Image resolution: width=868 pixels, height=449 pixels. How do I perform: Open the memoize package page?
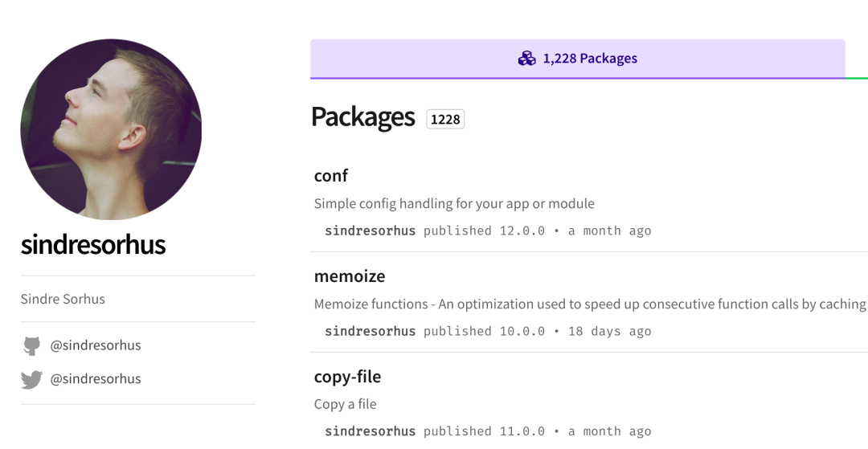[x=350, y=276]
